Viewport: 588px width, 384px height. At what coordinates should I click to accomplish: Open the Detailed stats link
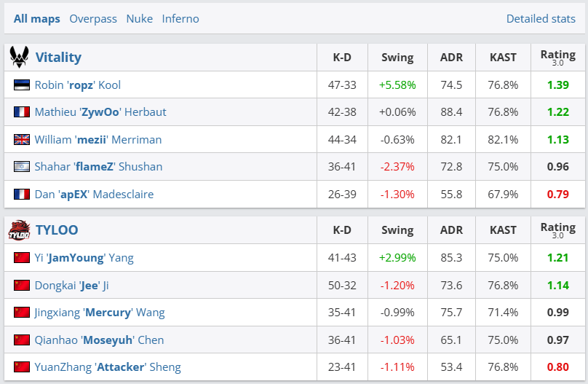click(x=541, y=19)
